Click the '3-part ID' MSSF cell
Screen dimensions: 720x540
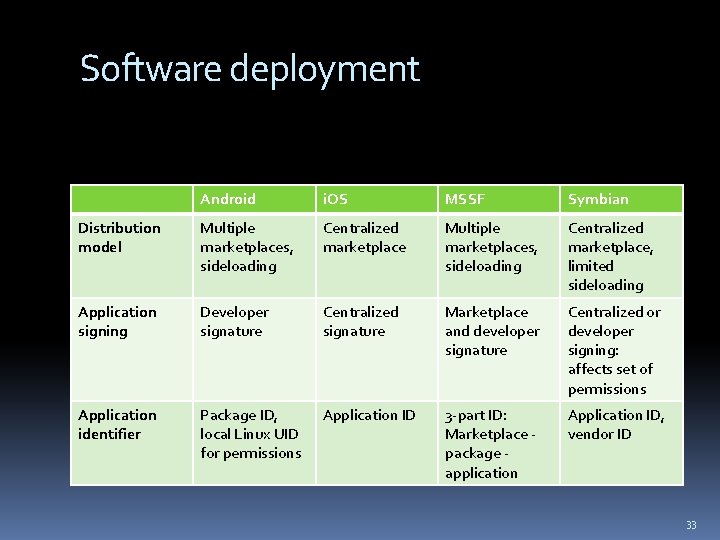tap(499, 443)
